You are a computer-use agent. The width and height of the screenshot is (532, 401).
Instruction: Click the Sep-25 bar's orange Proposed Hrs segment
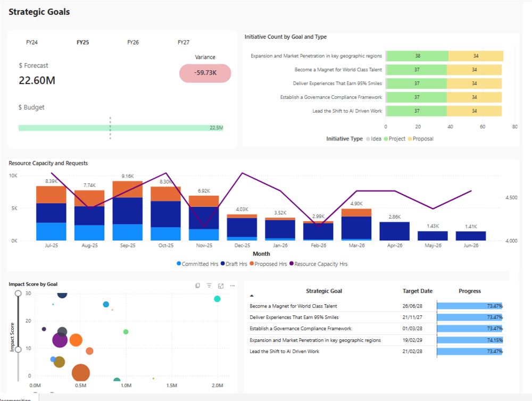pyautogui.click(x=128, y=189)
